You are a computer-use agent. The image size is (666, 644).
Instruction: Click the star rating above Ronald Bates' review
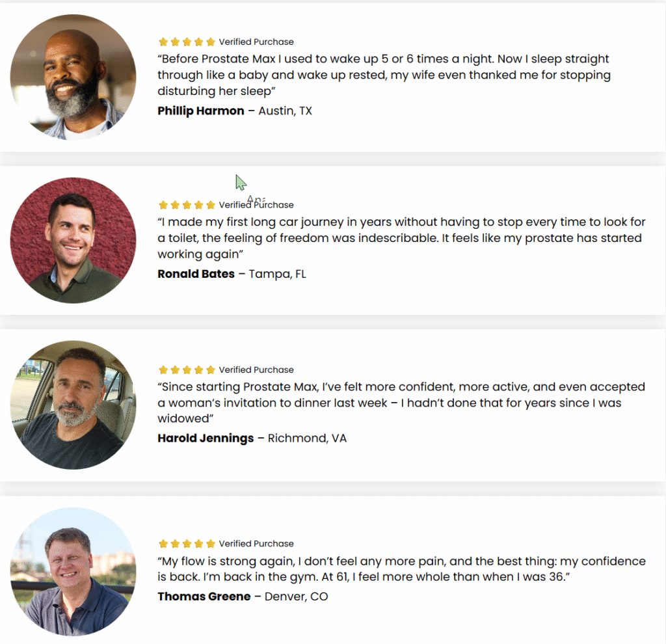pyautogui.click(x=187, y=205)
